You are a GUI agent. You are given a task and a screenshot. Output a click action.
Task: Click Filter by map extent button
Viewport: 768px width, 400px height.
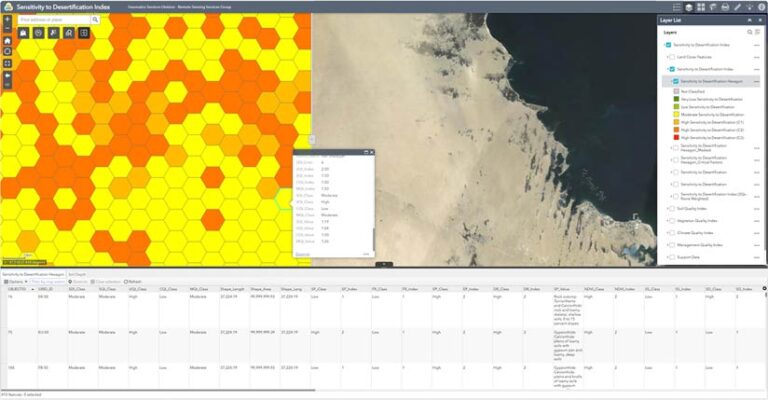[x=48, y=282]
